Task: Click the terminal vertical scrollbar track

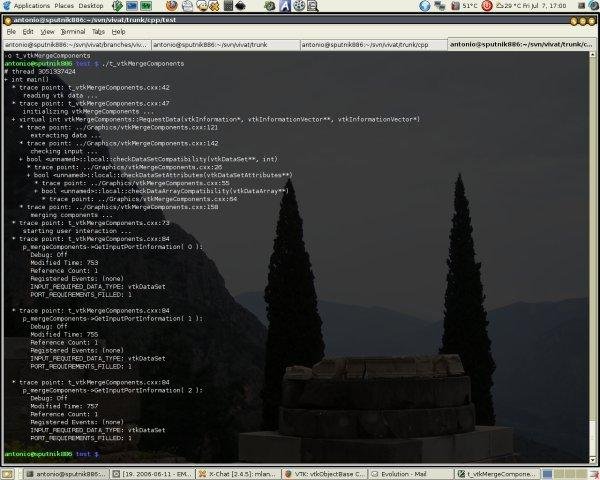Action: point(592,257)
